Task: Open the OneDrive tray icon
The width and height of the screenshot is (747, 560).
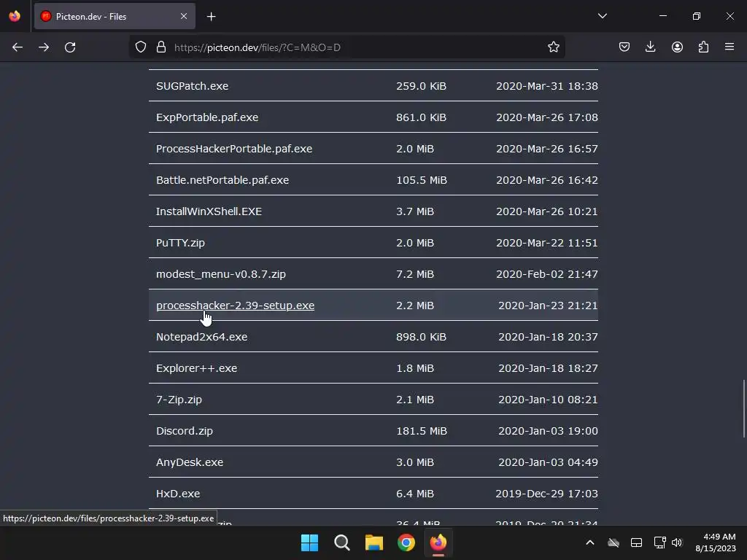Action: coord(614,542)
